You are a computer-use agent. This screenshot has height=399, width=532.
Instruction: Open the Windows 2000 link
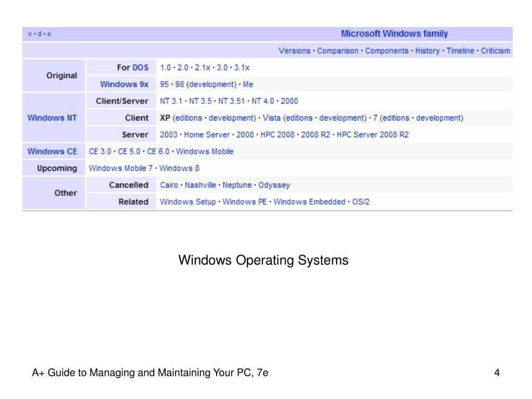point(289,101)
